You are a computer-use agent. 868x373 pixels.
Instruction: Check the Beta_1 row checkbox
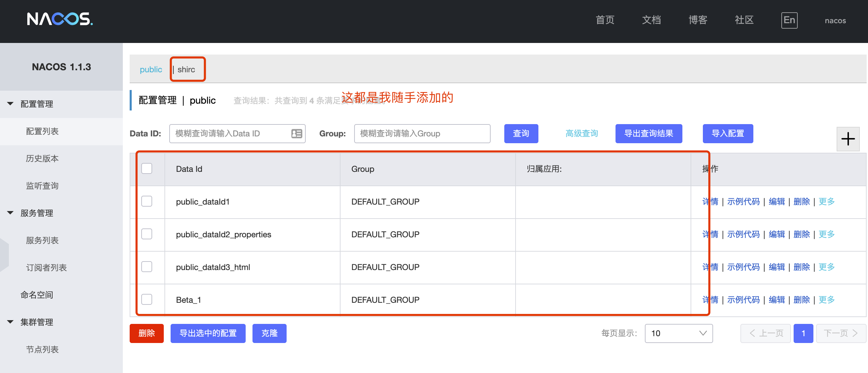pyautogui.click(x=147, y=299)
